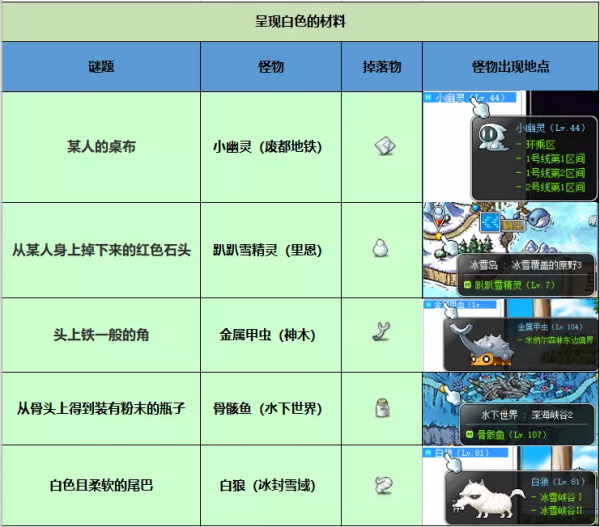Click the 从骨头上得到装有粉末的瓶子 riddle cell
This screenshot has width=600, height=527.
[101, 408]
